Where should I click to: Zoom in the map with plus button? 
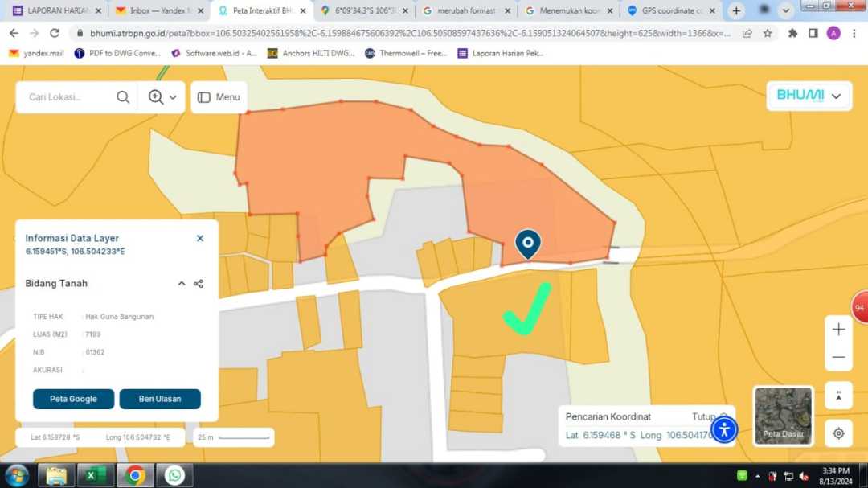coord(838,330)
